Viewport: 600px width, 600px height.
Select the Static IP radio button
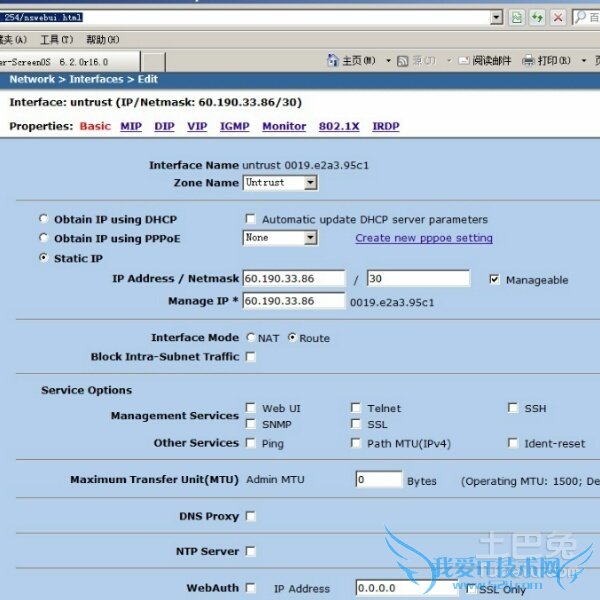point(44,258)
